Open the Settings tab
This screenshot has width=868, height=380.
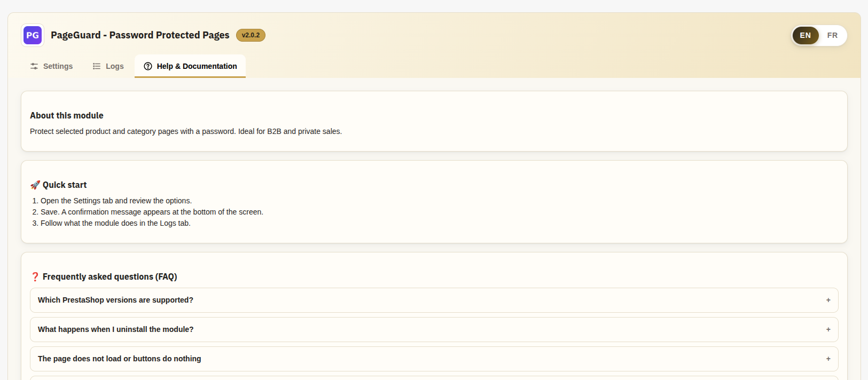pyautogui.click(x=51, y=66)
